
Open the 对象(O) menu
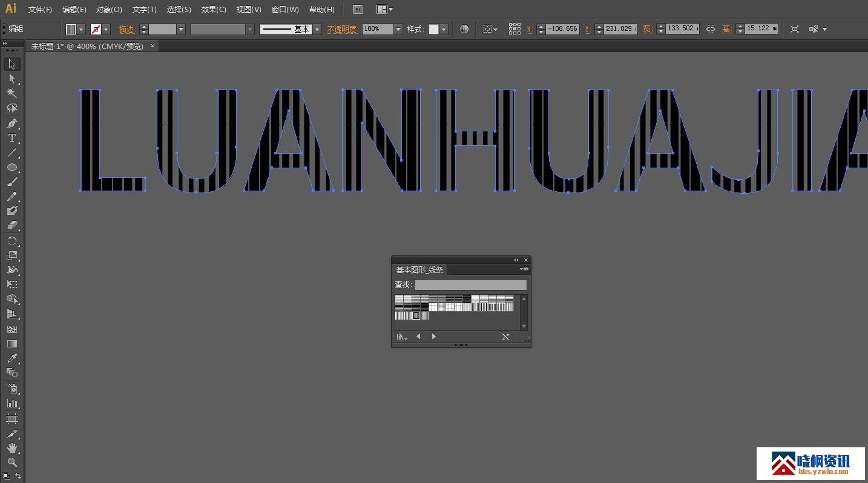tap(109, 10)
